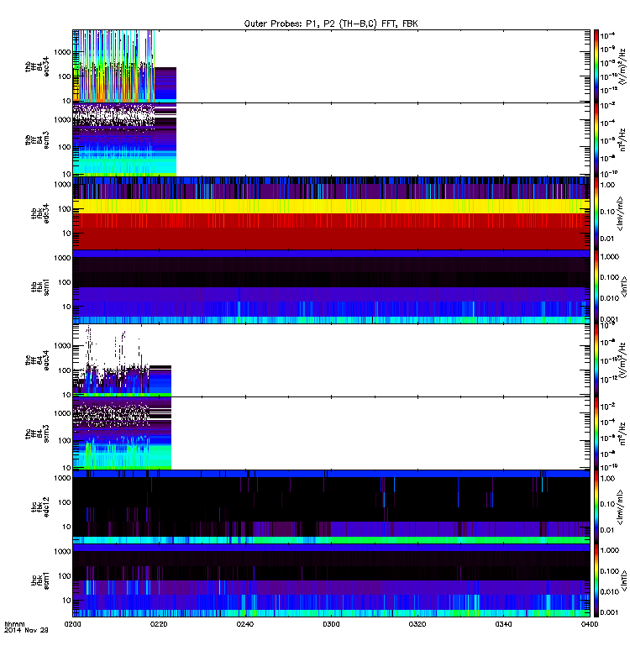Click the 100 y-axis tick of thc fbk edc12
Viewport: 630px width, 672px height.
(x=65, y=502)
